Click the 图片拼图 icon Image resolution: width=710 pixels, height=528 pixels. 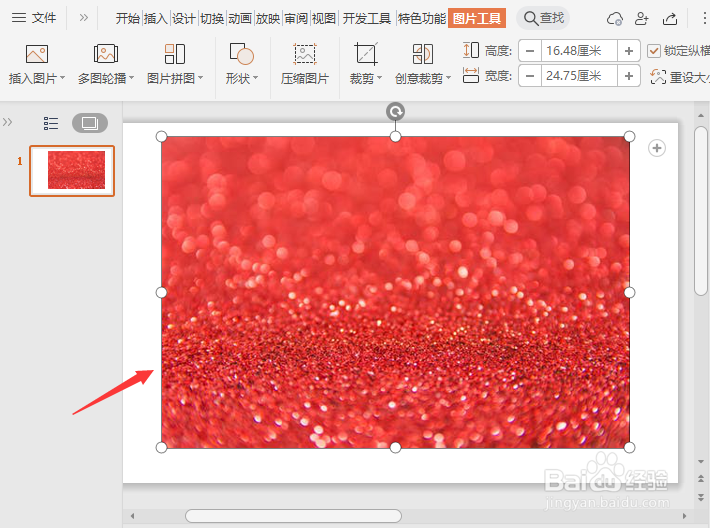coord(175,54)
